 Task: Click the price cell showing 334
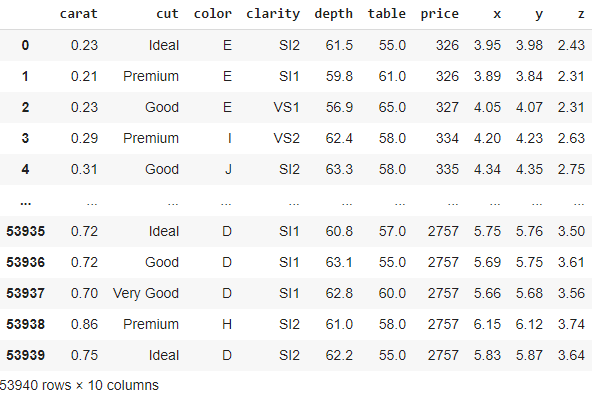click(x=447, y=138)
